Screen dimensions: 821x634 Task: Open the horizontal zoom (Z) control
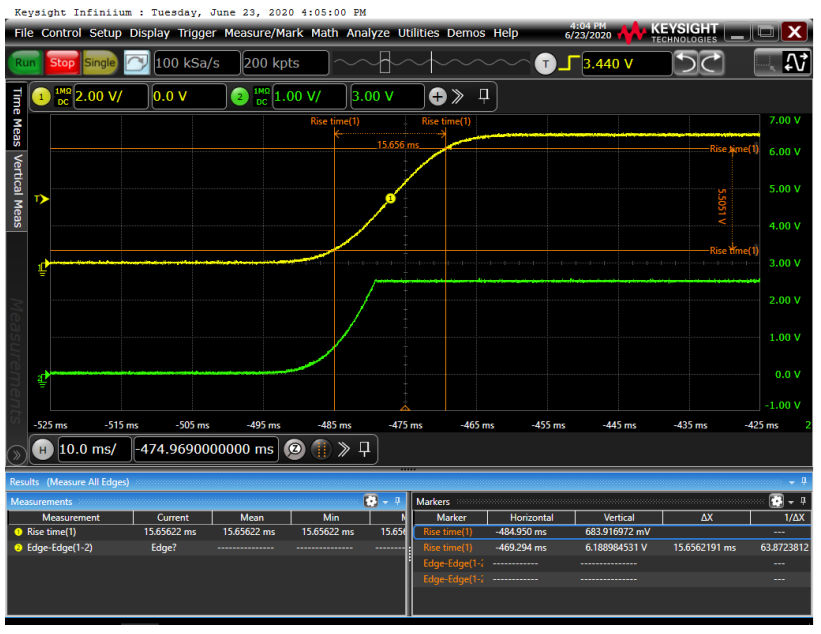(x=295, y=449)
